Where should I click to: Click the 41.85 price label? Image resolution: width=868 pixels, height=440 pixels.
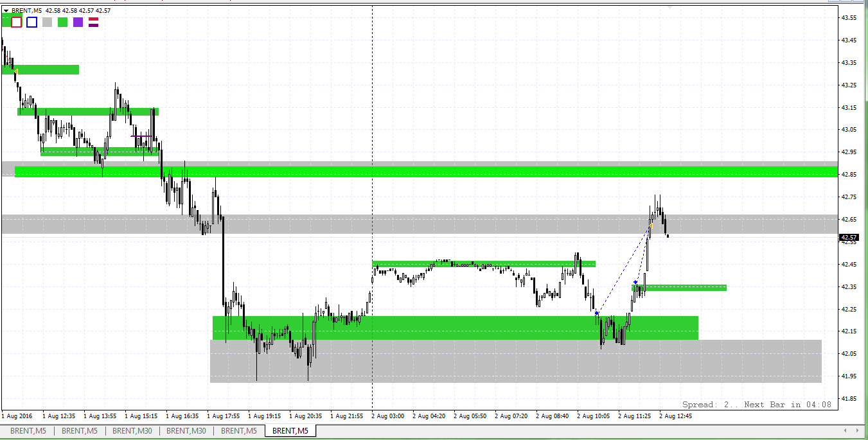tap(849, 399)
